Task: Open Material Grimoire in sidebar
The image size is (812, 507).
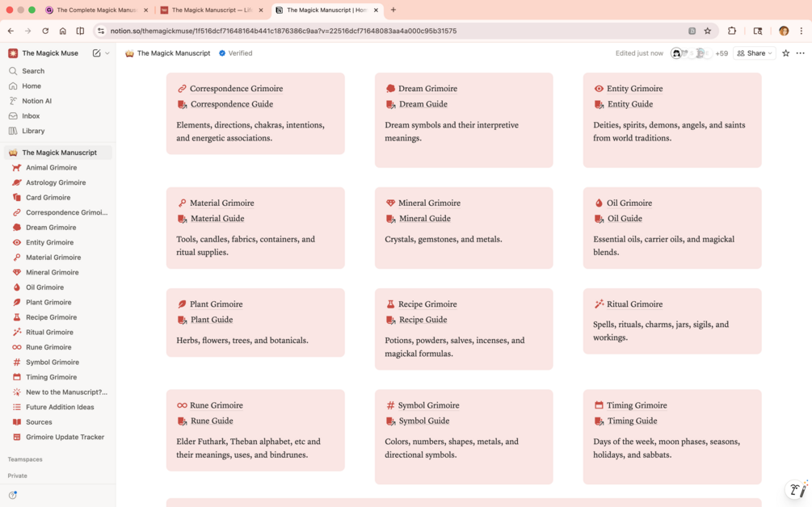Action: 53,258
